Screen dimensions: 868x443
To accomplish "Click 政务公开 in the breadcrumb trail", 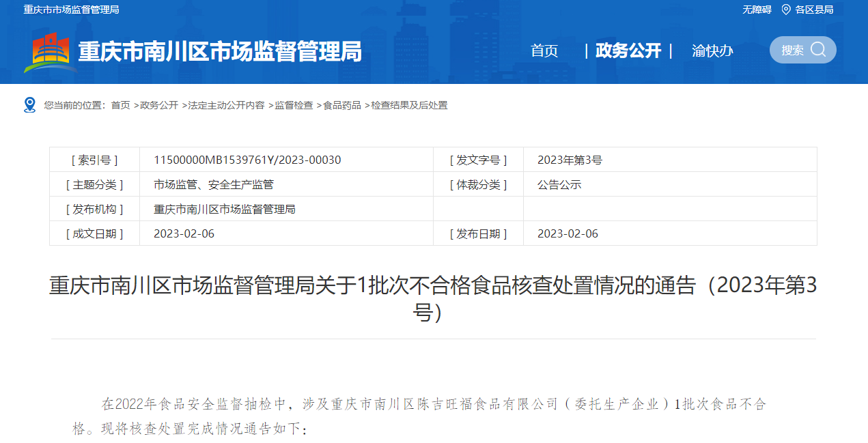I will pyautogui.click(x=159, y=105).
